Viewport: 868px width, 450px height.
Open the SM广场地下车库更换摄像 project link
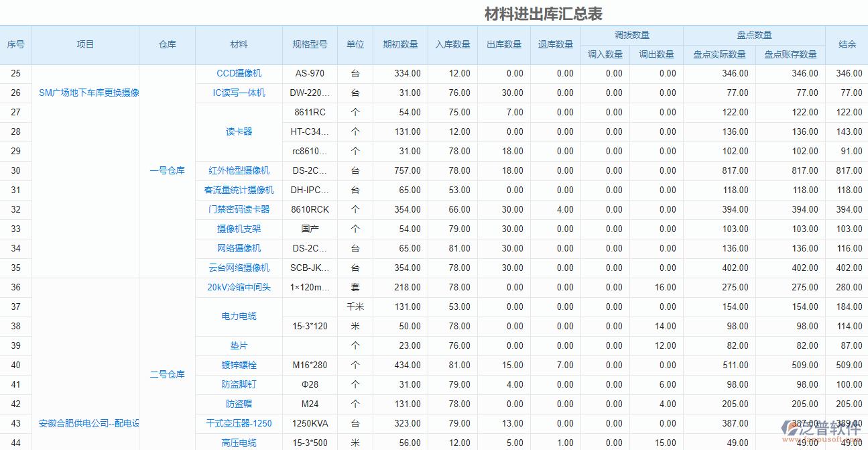coord(85,93)
